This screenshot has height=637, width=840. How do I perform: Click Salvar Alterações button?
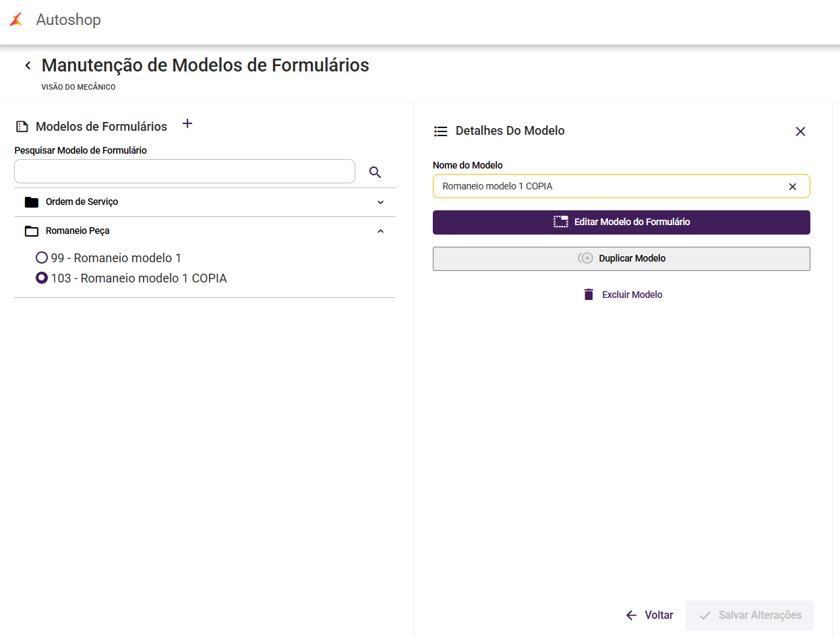click(x=750, y=615)
